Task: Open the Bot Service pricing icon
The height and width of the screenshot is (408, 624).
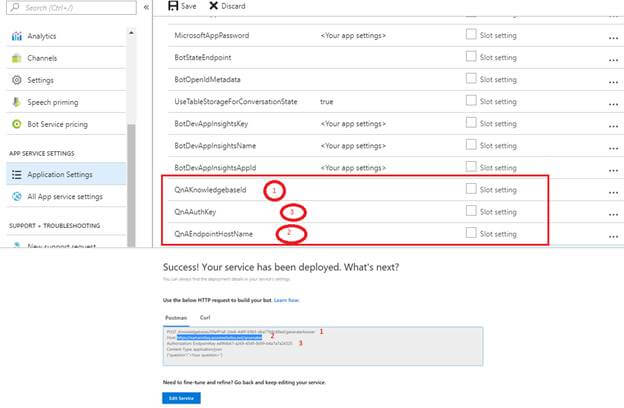Action: [x=17, y=124]
